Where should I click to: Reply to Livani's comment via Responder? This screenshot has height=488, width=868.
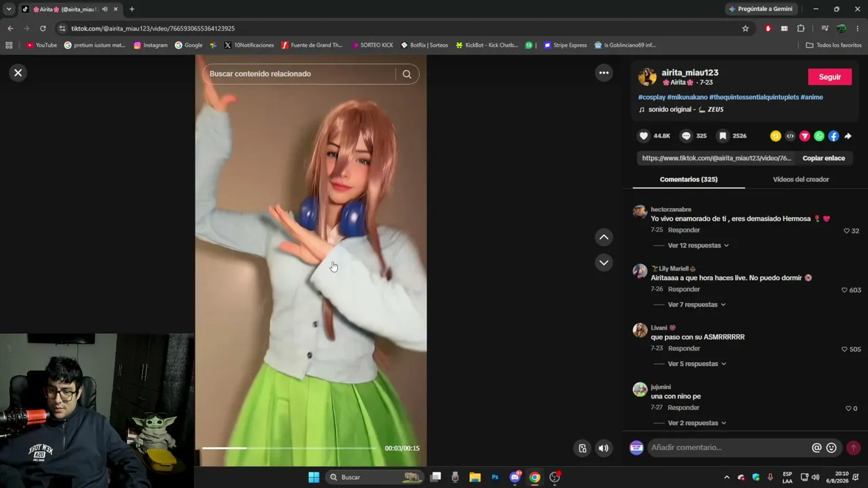[x=684, y=348]
